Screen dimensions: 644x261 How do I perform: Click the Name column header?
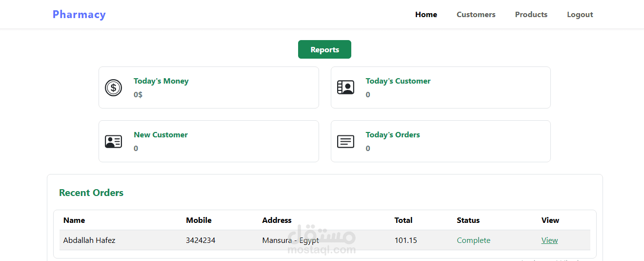(x=74, y=220)
